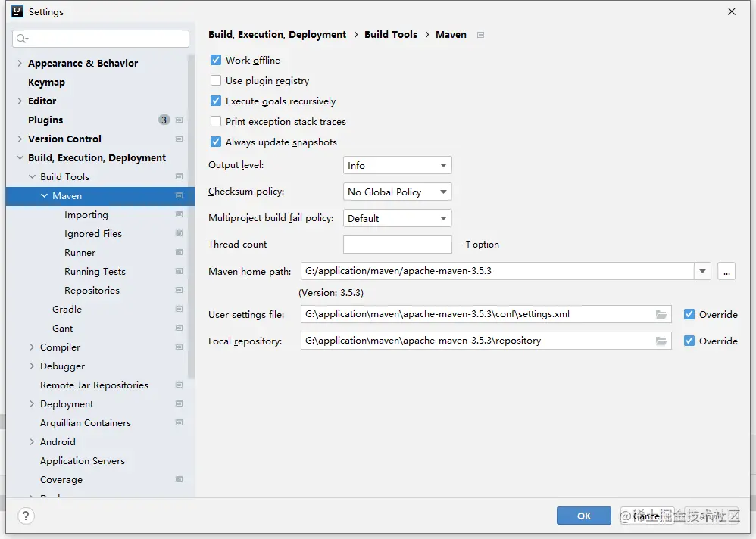Click into the settings search field
Image resolution: width=756 pixels, height=539 pixels.
pyautogui.click(x=101, y=39)
